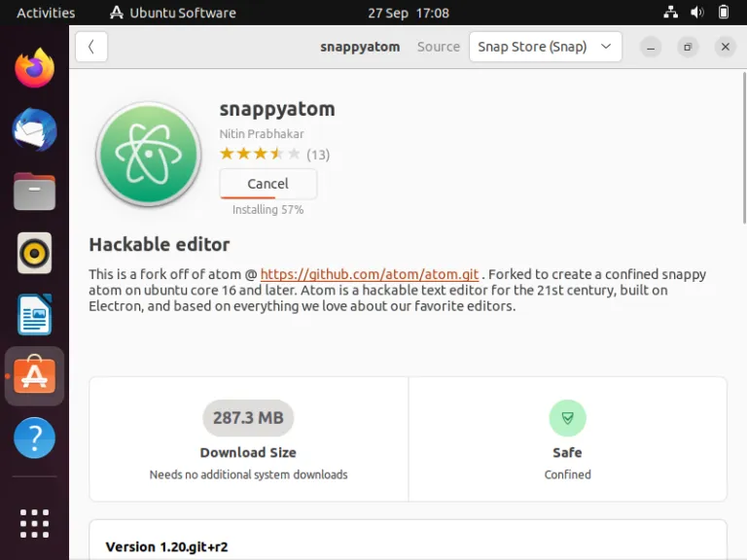Cancel the snappyatom installation
747x560 pixels.
(267, 184)
